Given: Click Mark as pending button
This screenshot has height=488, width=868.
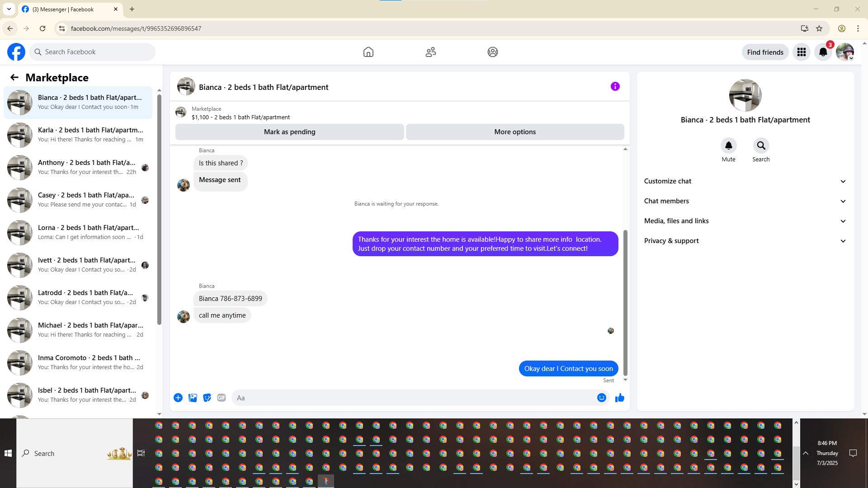Looking at the screenshot, I should point(289,132).
